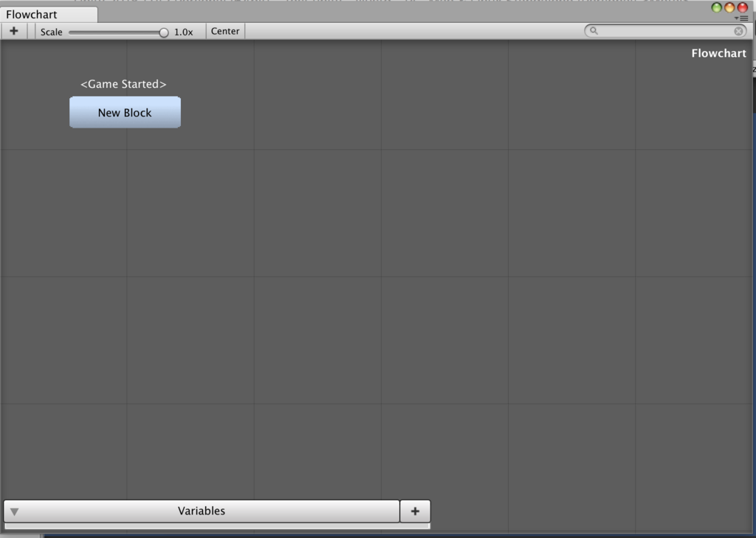The image size is (756, 538).
Task: Switch to the Flowchart tab
Action: tap(48, 14)
